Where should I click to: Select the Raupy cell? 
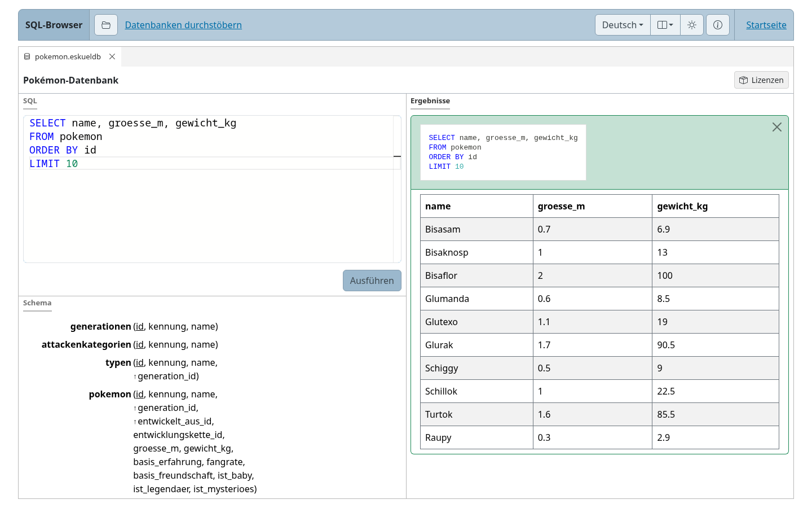pyautogui.click(x=476, y=437)
